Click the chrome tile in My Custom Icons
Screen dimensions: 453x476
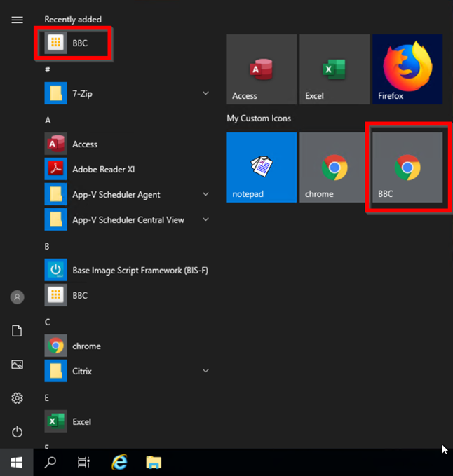(334, 168)
